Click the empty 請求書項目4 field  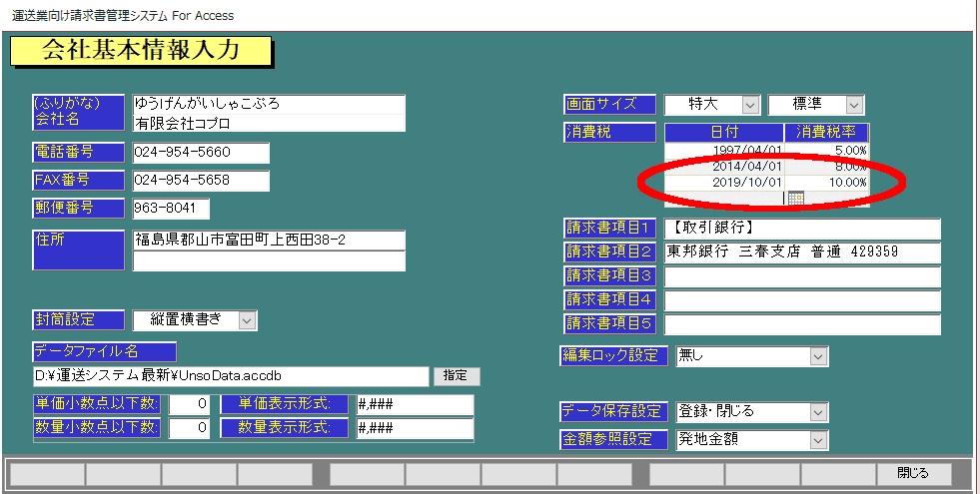tap(802, 300)
